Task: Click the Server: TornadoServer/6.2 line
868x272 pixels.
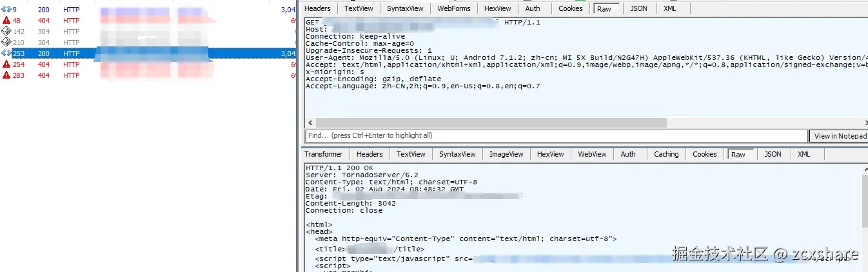Action: [362, 175]
